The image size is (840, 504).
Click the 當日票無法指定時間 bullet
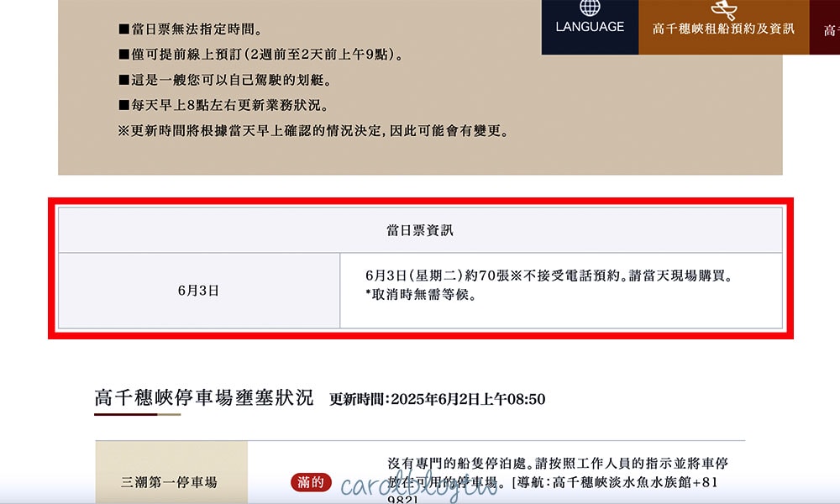(x=190, y=29)
